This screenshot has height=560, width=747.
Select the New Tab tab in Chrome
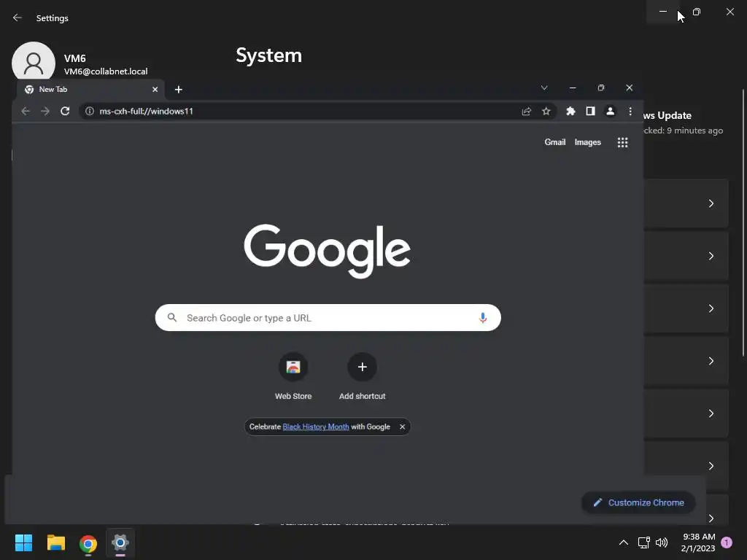(90, 90)
